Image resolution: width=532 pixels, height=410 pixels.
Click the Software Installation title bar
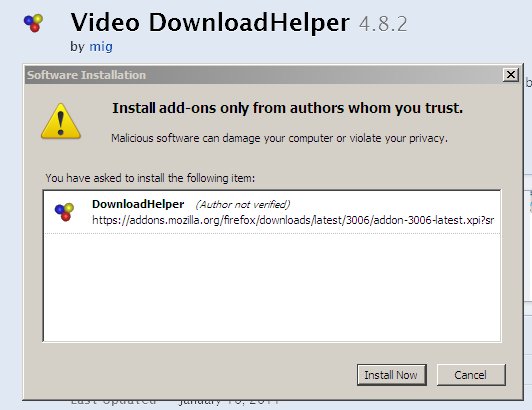[x=263, y=75]
